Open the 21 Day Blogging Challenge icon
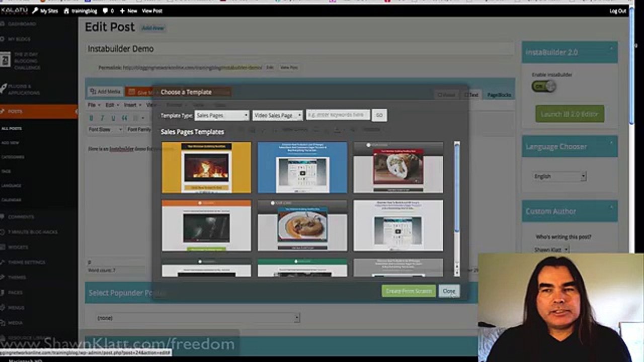The image size is (644, 362). coord(5,59)
